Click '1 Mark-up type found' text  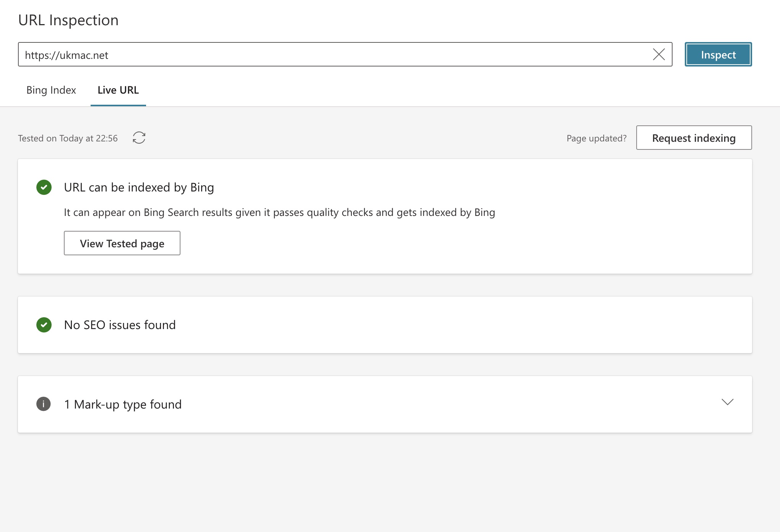click(123, 404)
